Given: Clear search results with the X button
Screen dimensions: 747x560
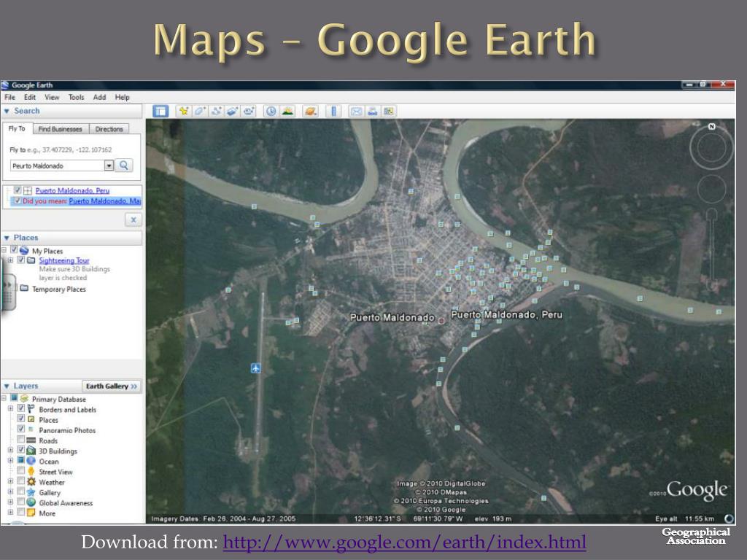Looking at the screenshot, I should (133, 219).
